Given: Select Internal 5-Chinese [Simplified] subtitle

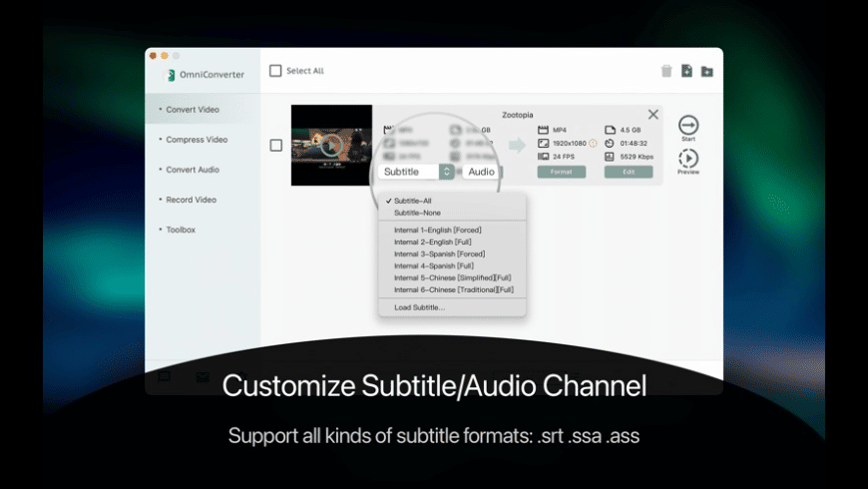Looking at the screenshot, I should (x=452, y=278).
